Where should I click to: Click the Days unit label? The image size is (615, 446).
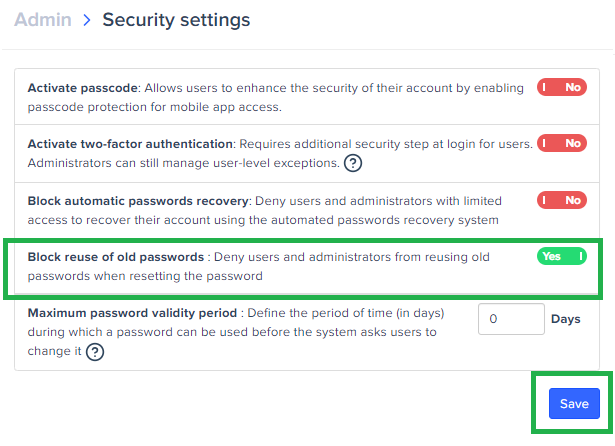[x=566, y=320]
